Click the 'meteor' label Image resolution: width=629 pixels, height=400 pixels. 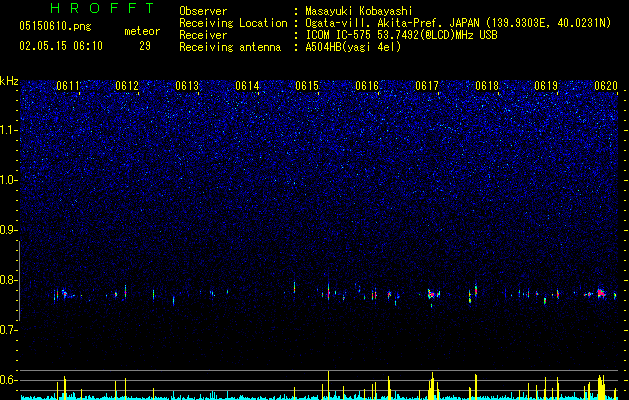pos(142,31)
